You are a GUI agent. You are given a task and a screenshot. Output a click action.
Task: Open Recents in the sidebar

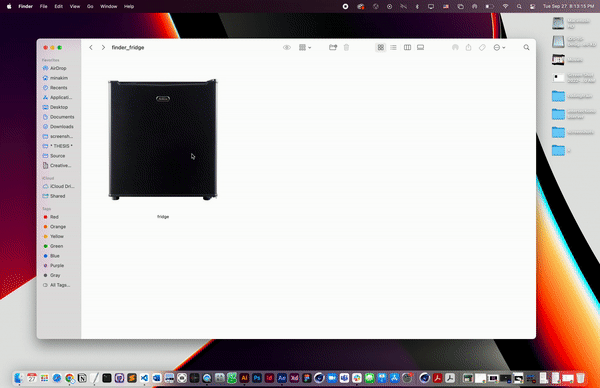coord(58,88)
